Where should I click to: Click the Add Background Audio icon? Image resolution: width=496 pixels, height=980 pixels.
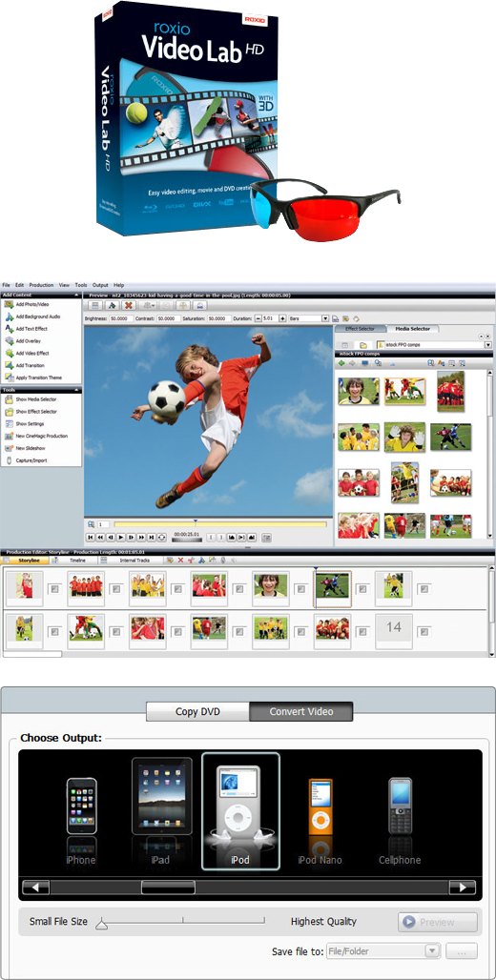tap(9, 316)
